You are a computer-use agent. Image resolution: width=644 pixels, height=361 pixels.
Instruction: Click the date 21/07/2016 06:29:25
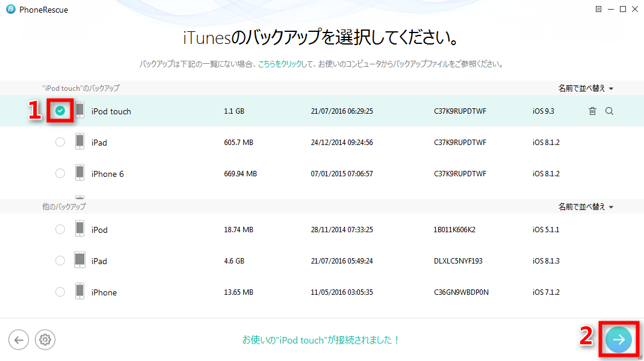[342, 111]
